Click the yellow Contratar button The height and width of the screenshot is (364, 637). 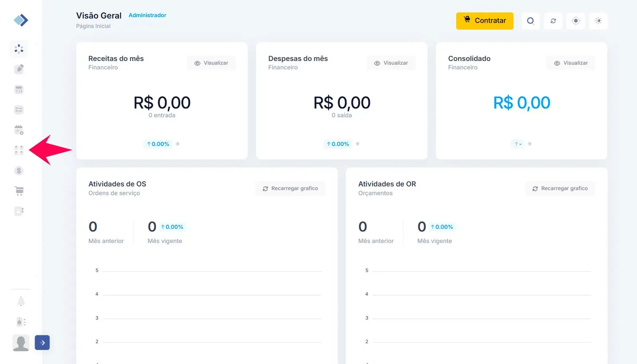(x=485, y=21)
